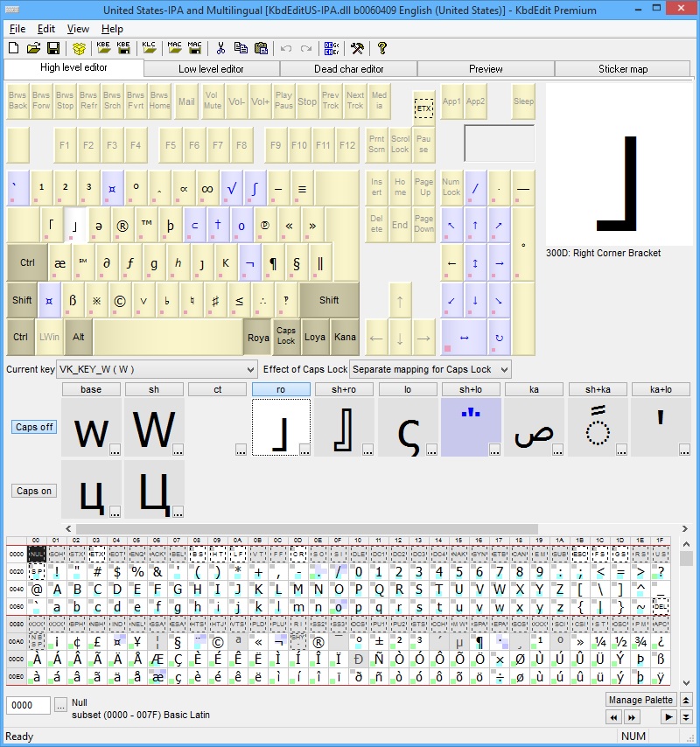The image size is (700, 747).
Task: Open ellipsis on the lowercase w cell
Action: point(115,450)
